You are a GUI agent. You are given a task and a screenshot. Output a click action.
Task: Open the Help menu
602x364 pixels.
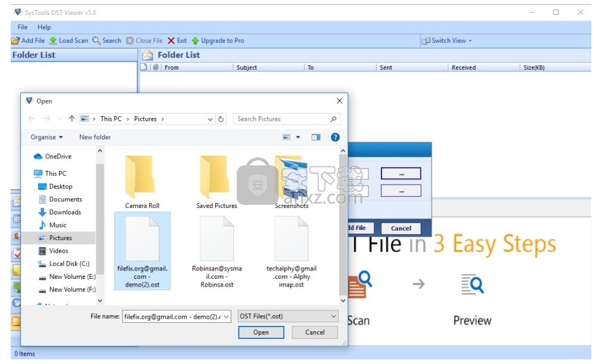pyautogui.click(x=44, y=27)
